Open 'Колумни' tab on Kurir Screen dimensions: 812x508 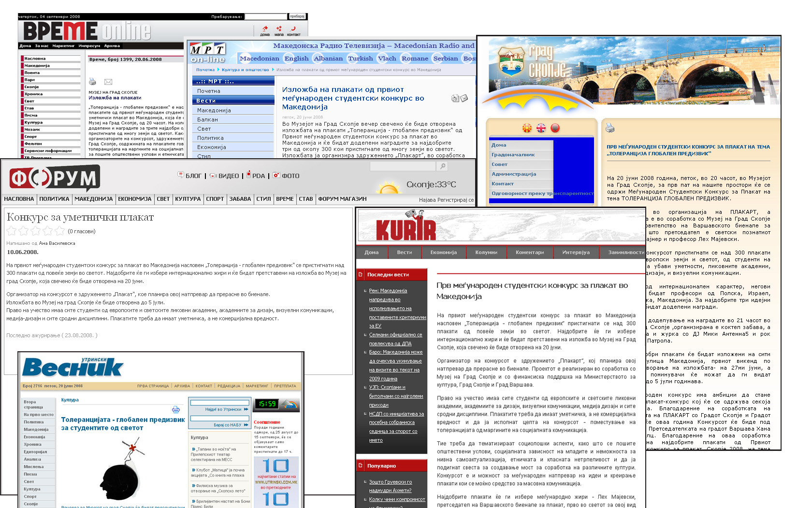tap(486, 252)
